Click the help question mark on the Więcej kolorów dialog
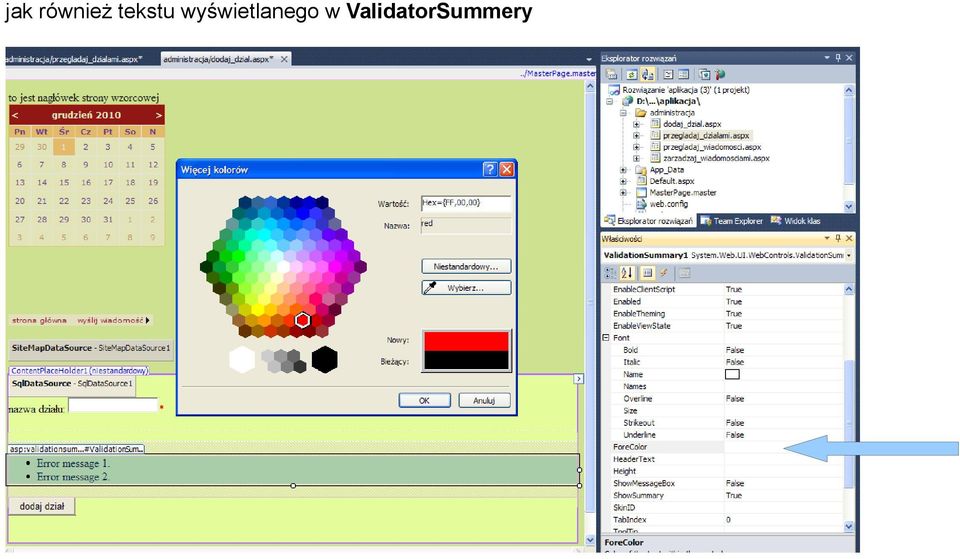This screenshot has height=559, width=960. tap(490, 170)
